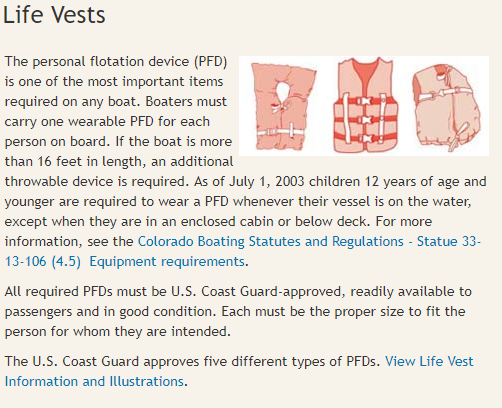The height and width of the screenshot is (408, 502).
Task: Open the Colorado Boating Statutes and Regulations link
Action: pyautogui.click(x=271, y=241)
